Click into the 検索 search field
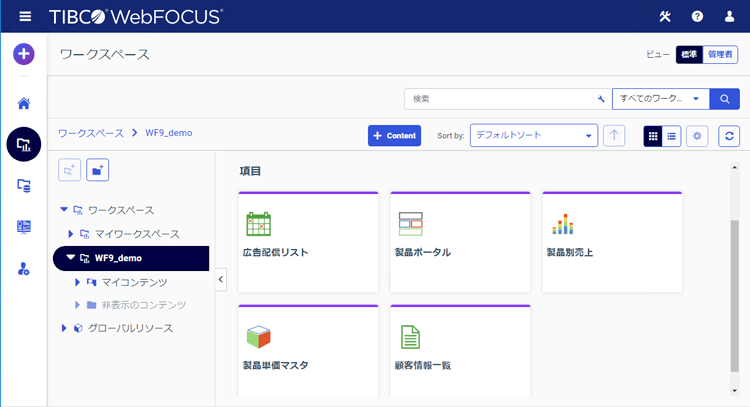The width and height of the screenshot is (750, 407). coord(500,99)
